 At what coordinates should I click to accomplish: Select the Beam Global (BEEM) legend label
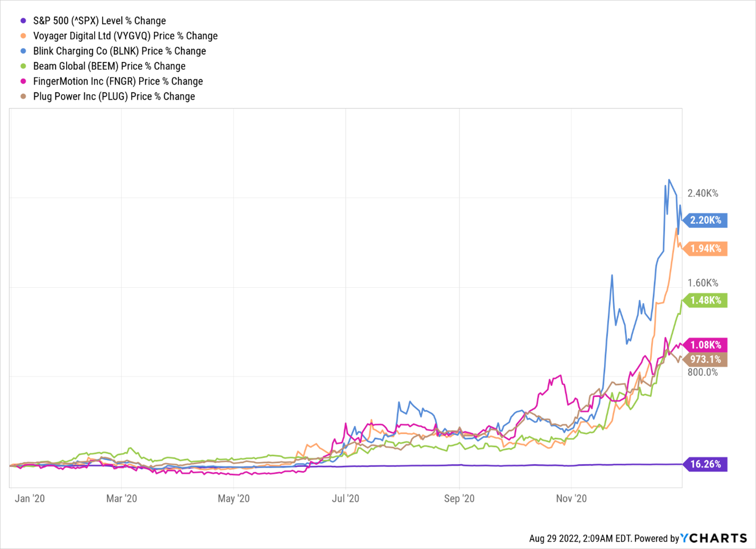click(x=109, y=66)
